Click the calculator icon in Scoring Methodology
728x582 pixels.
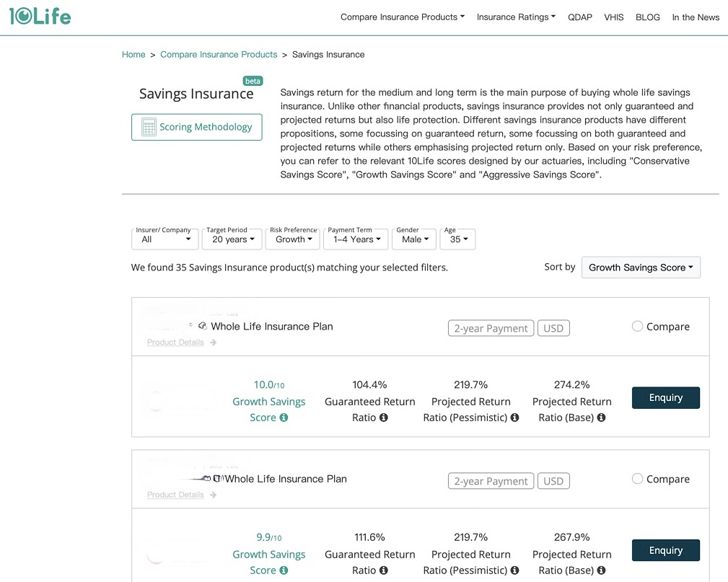pos(149,128)
